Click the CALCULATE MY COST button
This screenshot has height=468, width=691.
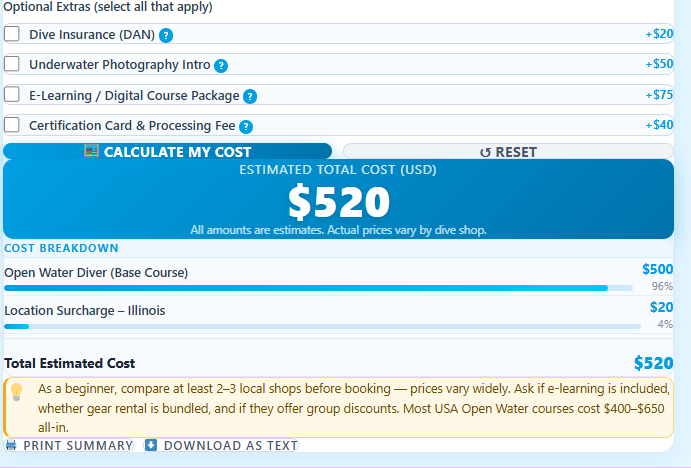click(167, 152)
